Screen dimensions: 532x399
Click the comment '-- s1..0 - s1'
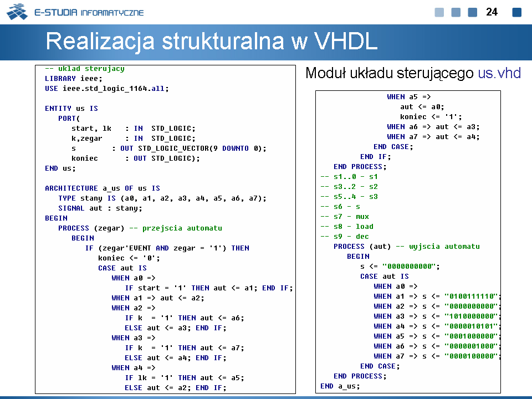point(349,176)
